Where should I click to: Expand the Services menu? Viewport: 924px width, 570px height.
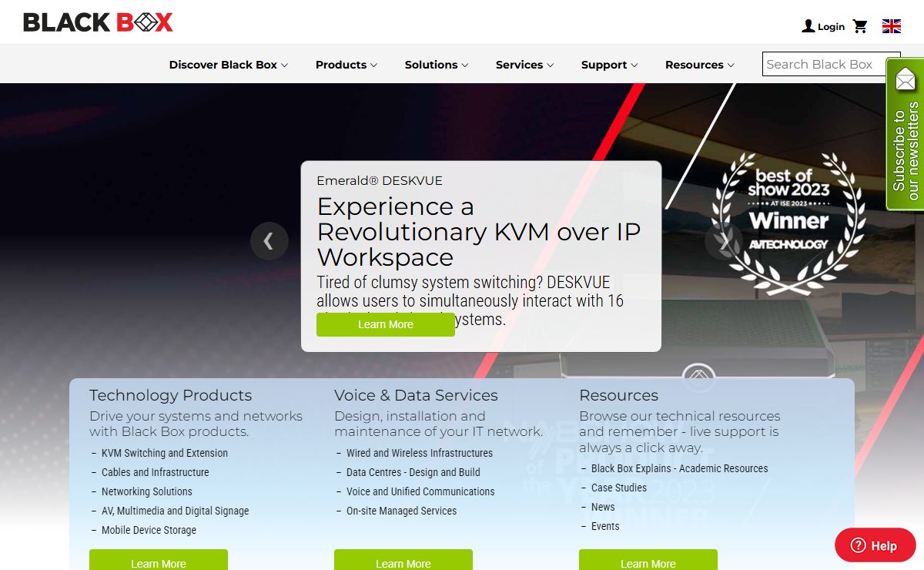[x=525, y=65]
